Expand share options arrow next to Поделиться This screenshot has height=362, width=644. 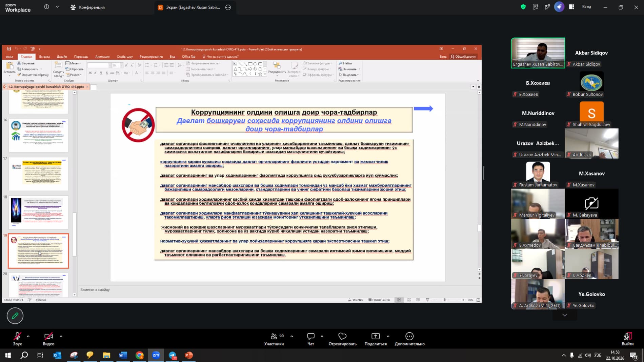click(388, 336)
